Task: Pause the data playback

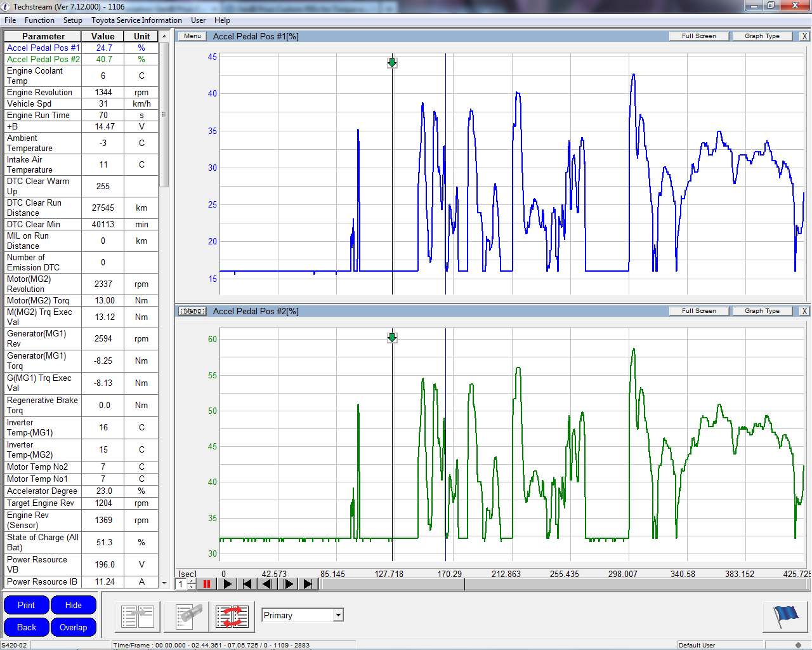Action: (x=207, y=584)
